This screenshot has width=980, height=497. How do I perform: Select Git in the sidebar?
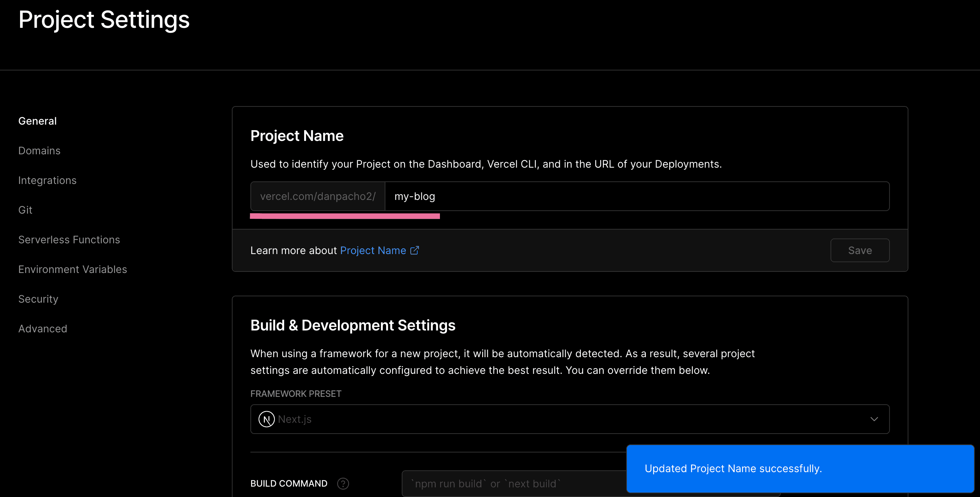tap(25, 210)
